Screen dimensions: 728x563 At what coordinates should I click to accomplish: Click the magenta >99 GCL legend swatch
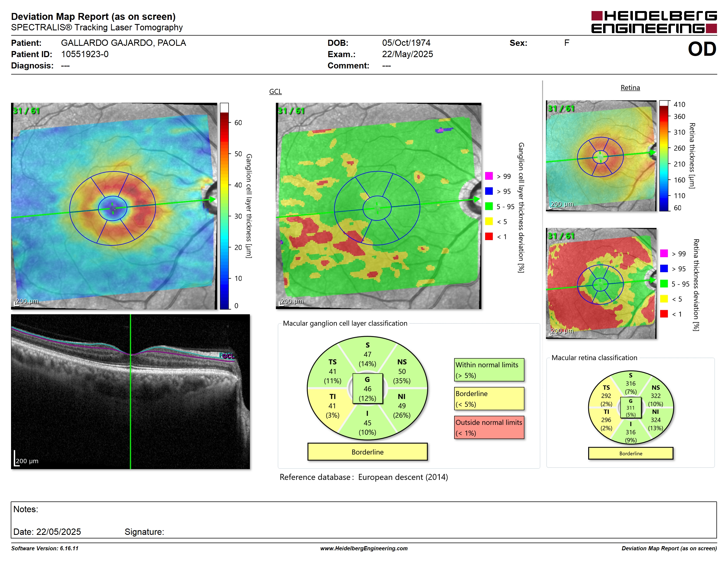(x=489, y=176)
